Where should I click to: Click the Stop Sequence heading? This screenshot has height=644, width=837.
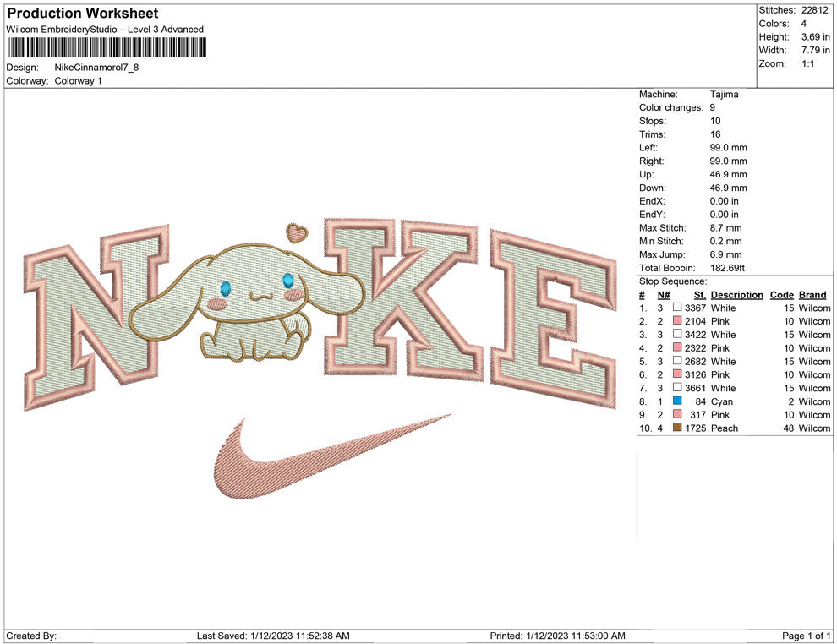[673, 281]
